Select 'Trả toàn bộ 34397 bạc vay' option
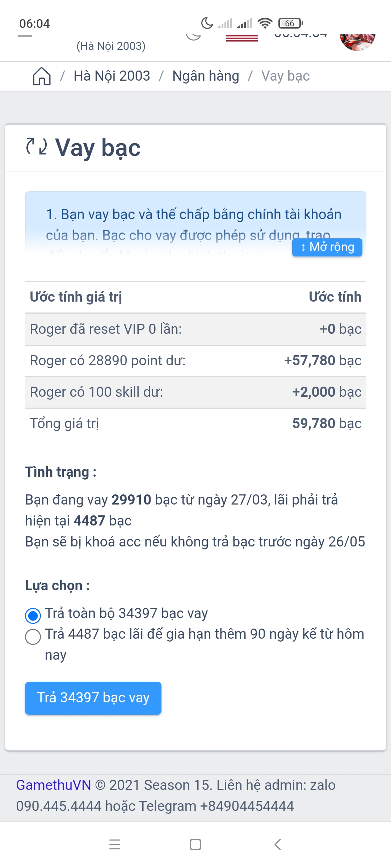Screen dimensions: 391x868 click(x=33, y=616)
